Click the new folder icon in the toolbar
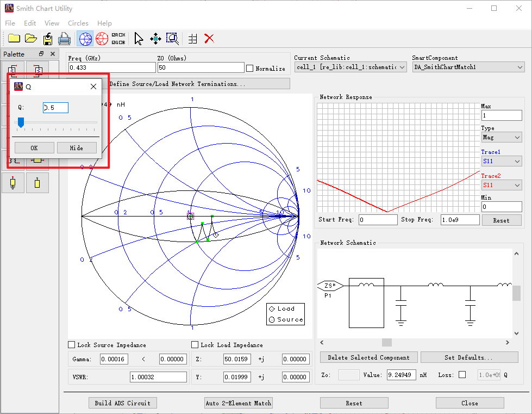 (14, 39)
